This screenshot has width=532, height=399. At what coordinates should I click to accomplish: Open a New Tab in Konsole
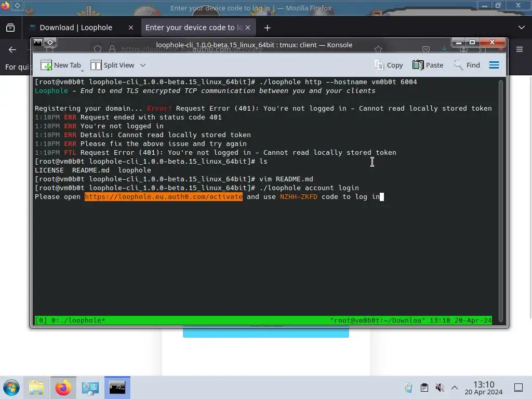61,65
